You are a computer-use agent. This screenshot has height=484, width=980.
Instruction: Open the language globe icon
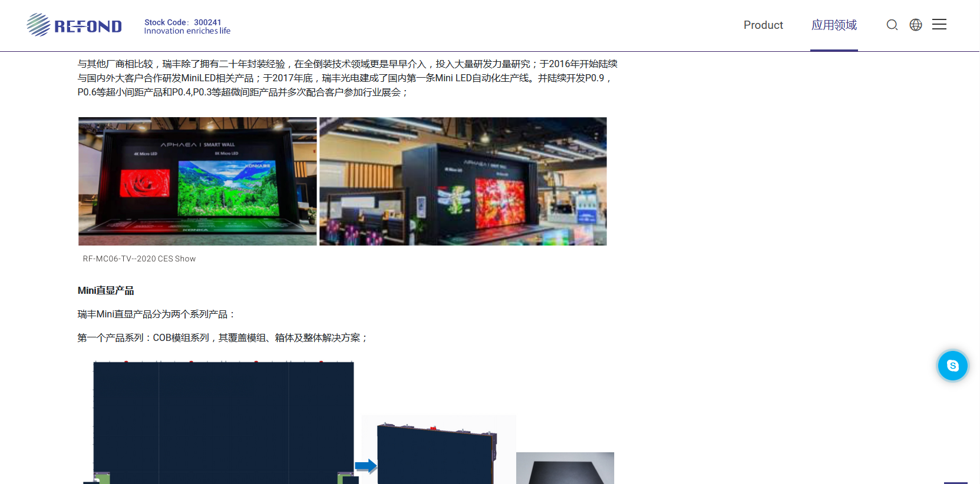pyautogui.click(x=916, y=25)
